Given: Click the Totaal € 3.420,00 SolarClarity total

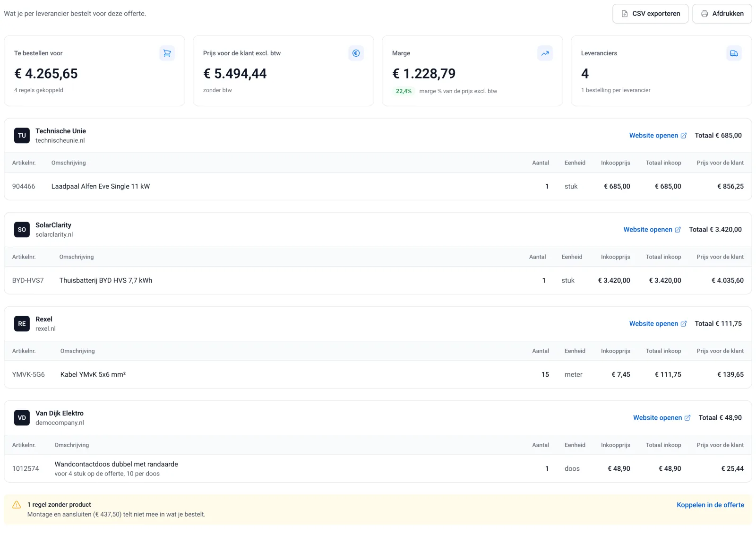Looking at the screenshot, I should click(x=715, y=230).
